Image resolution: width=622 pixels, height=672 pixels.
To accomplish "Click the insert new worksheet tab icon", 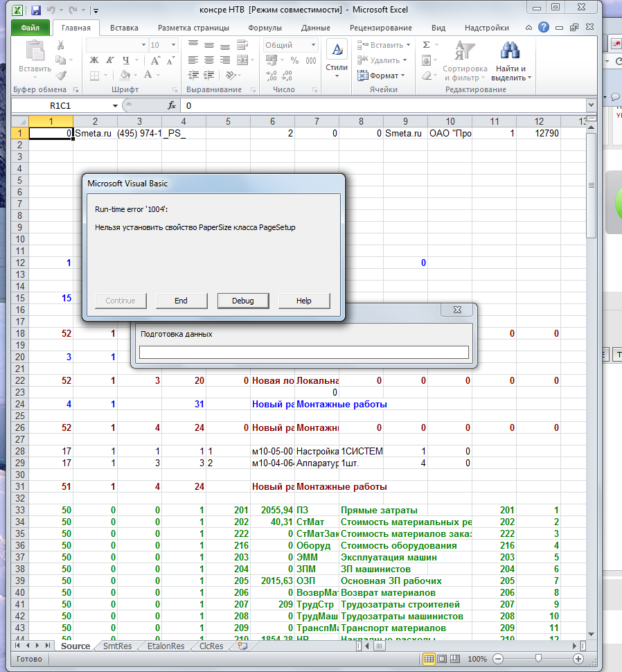I will click(x=242, y=646).
